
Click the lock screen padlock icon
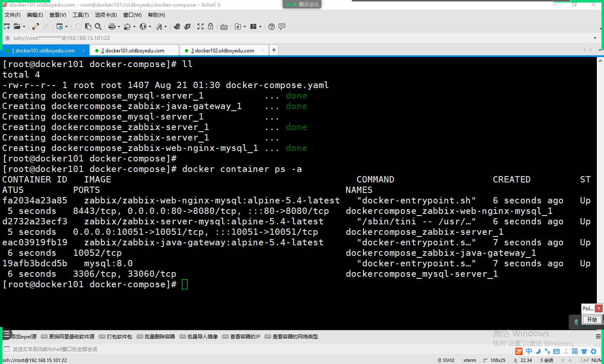211,26
